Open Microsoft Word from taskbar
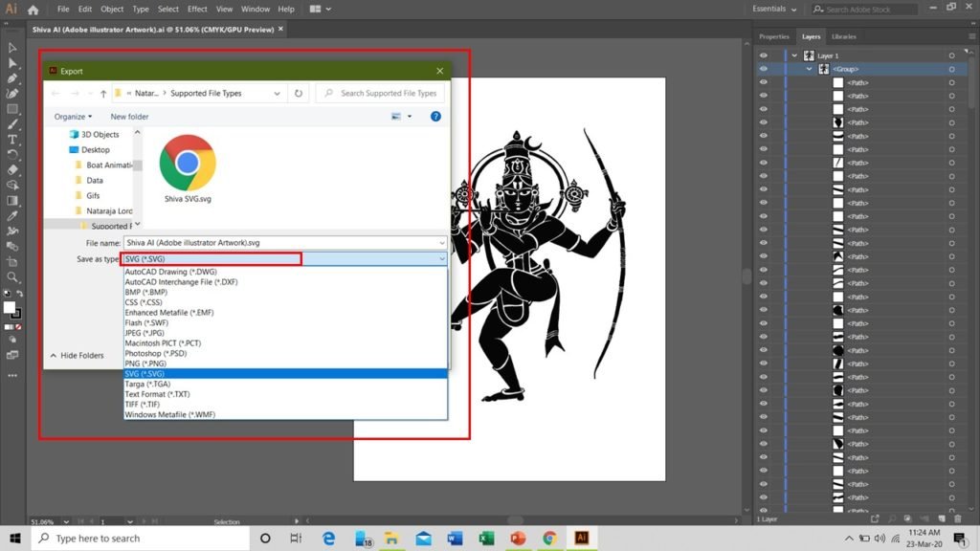 pyautogui.click(x=455, y=538)
